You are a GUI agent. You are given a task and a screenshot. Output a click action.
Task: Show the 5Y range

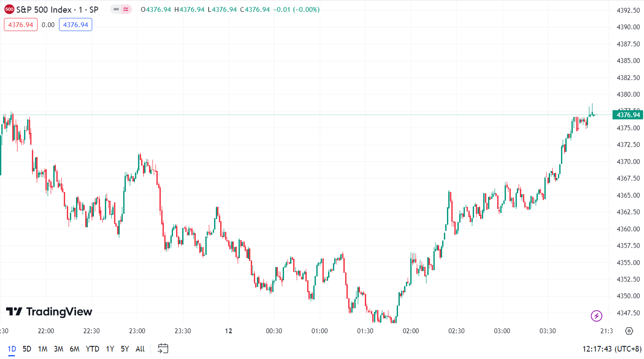point(125,349)
